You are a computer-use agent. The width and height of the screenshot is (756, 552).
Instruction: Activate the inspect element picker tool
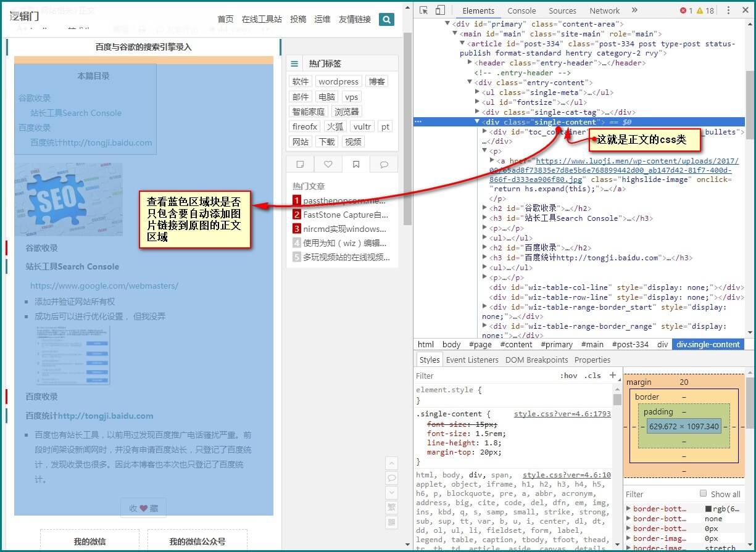pos(423,10)
